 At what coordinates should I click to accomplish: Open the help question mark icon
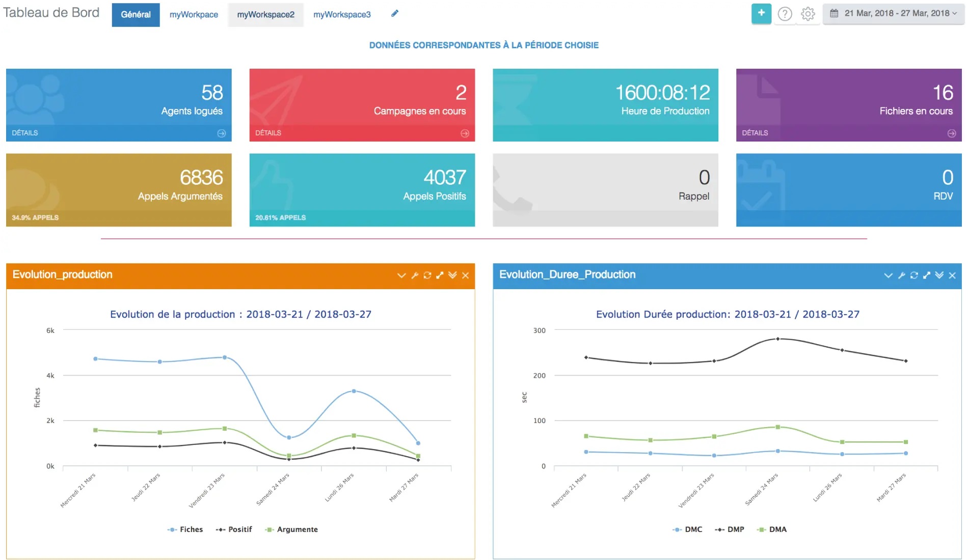click(x=785, y=14)
